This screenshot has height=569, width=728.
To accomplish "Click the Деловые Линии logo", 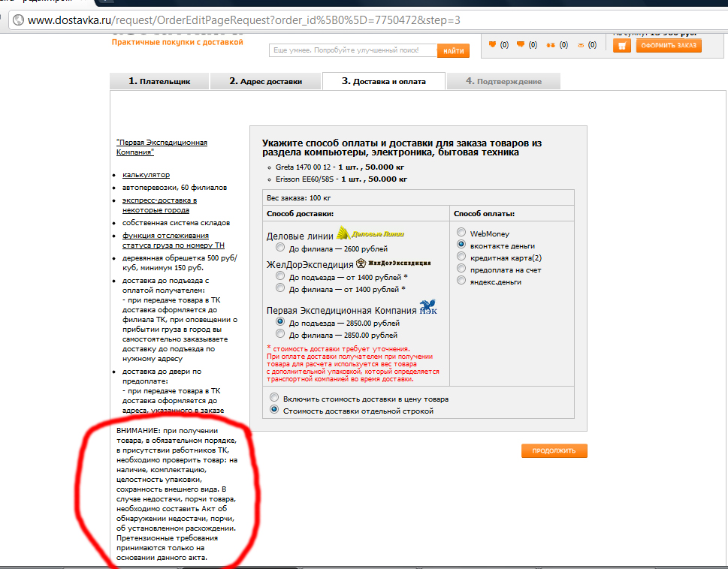I will coord(370,233).
